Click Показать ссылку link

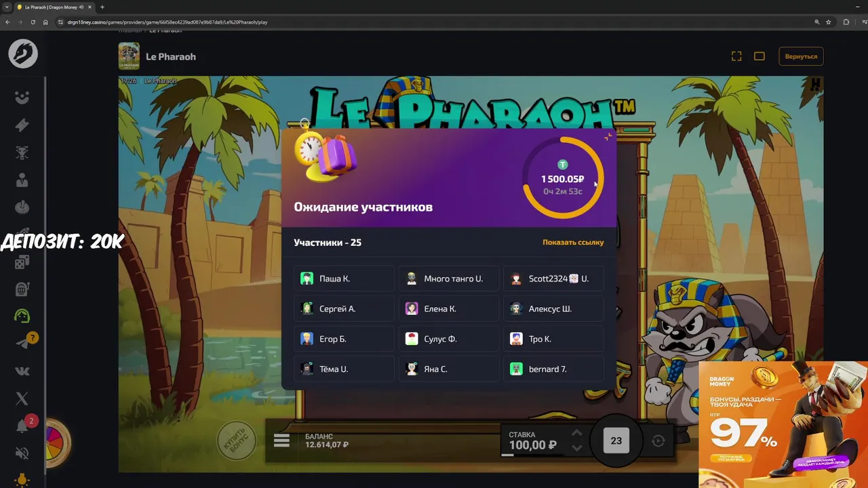click(x=573, y=242)
